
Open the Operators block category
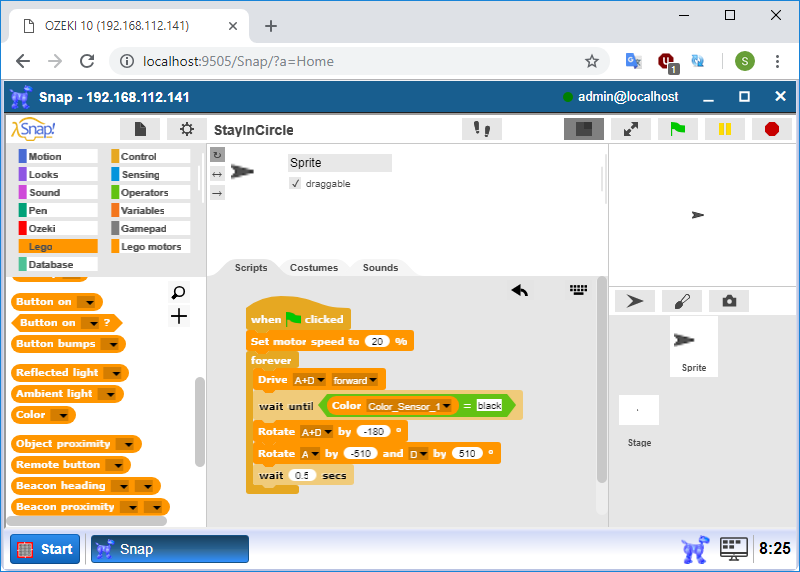[x=151, y=192]
